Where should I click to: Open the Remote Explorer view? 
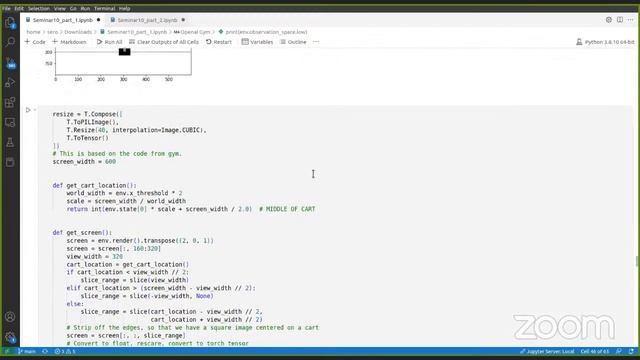tap(10, 122)
